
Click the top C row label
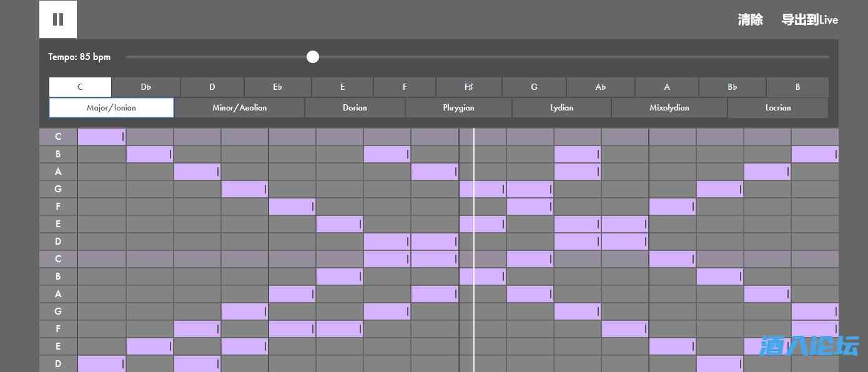pyautogui.click(x=58, y=137)
